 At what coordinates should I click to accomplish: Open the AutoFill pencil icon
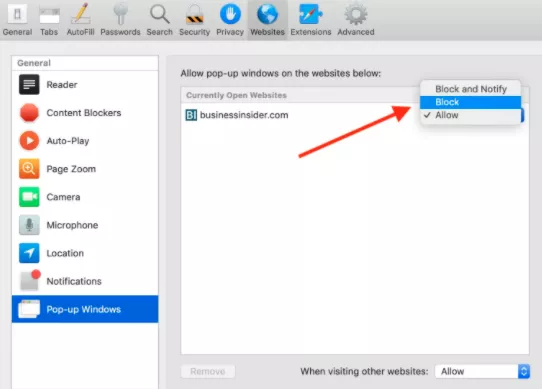pos(81,14)
